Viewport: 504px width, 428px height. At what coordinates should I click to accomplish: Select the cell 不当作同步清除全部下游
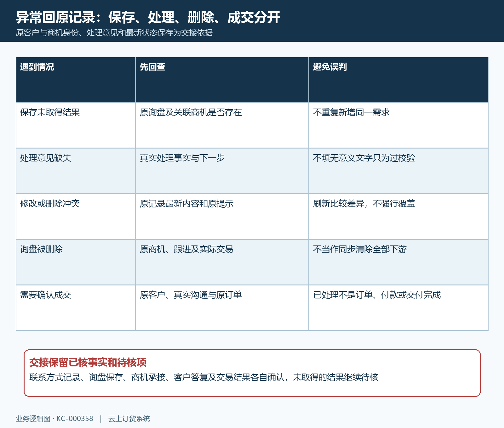pyautogui.click(x=398, y=262)
